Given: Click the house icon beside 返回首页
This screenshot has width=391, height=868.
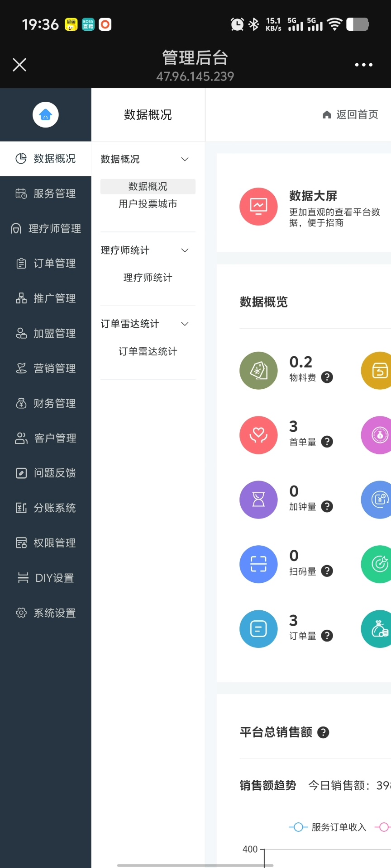Looking at the screenshot, I should (327, 115).
